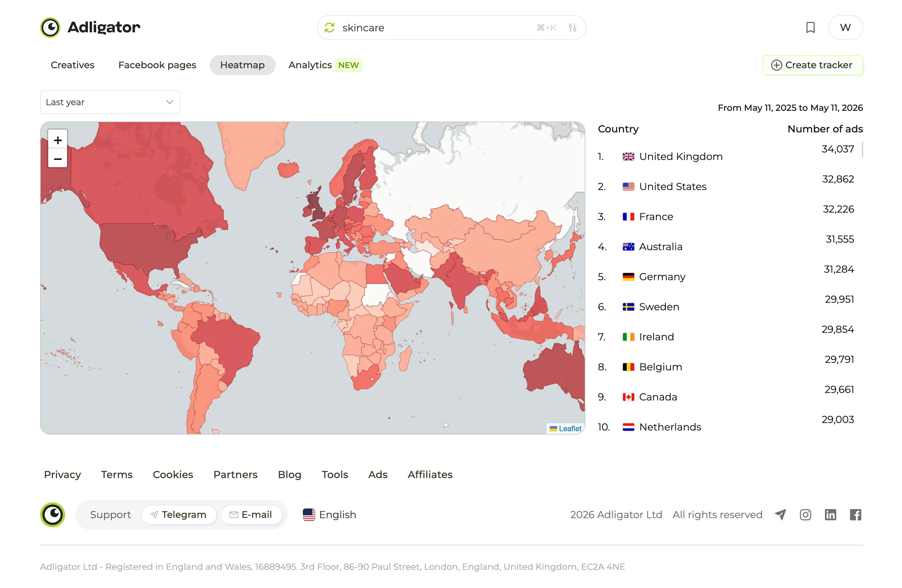902x588 pixels.
Task: Click the Sweden country name
Action: click(659, 307)
